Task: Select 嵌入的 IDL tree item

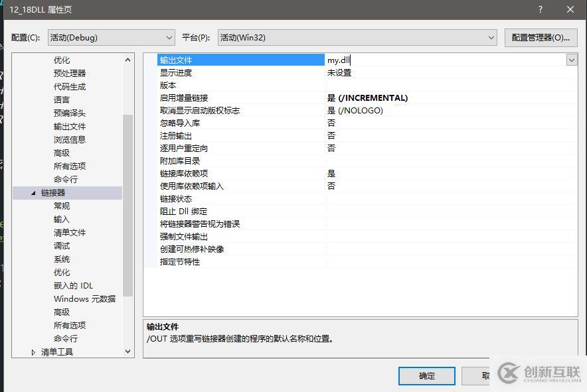Action: (73, 286)
